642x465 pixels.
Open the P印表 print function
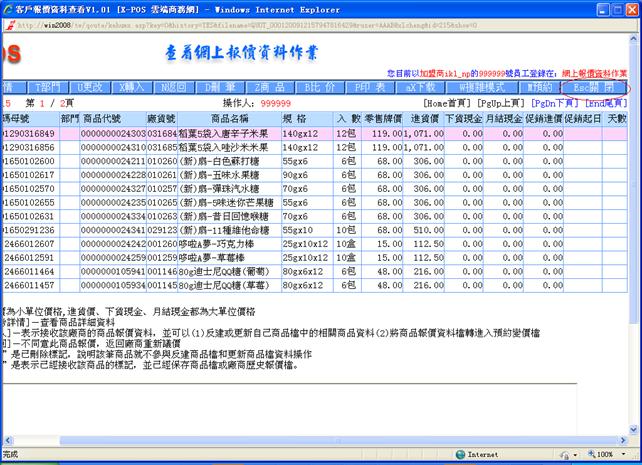(x=372, y=88)
